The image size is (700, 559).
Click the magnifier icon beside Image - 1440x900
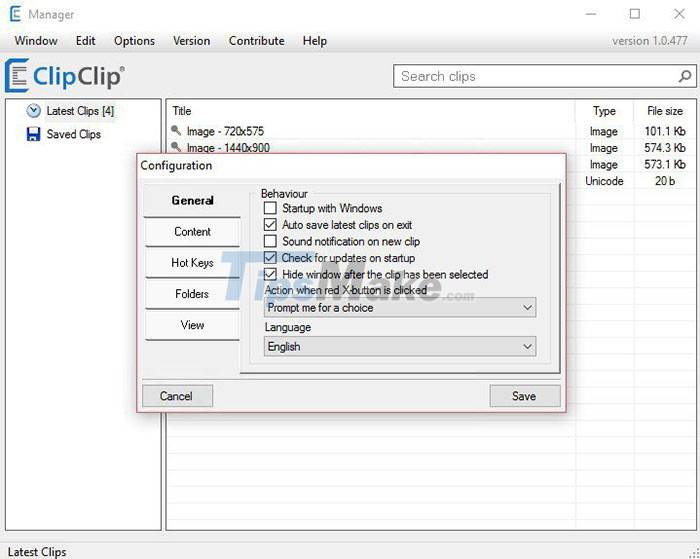(176, 147)
